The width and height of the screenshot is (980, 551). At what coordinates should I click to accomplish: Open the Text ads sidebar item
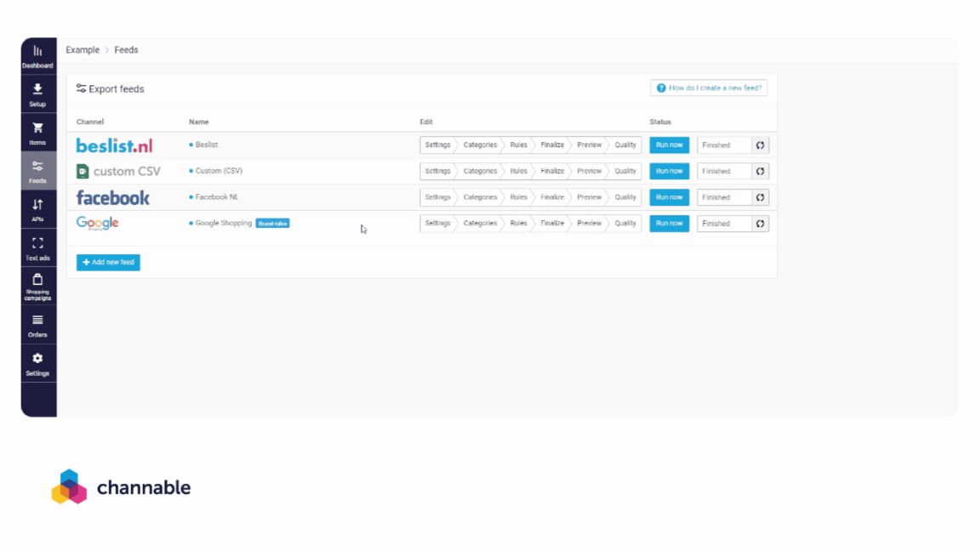(x=37, y=248)
